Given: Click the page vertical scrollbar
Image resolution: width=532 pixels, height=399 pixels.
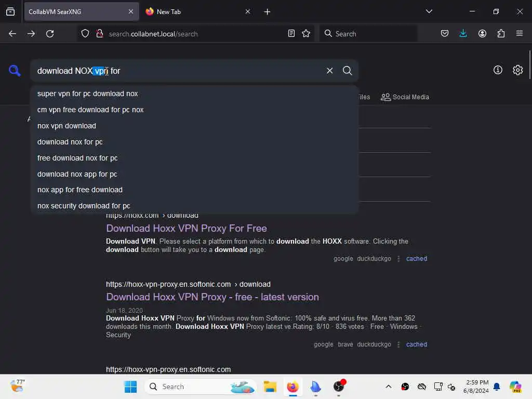Looking at the screenshot, I should click(529, 64).
